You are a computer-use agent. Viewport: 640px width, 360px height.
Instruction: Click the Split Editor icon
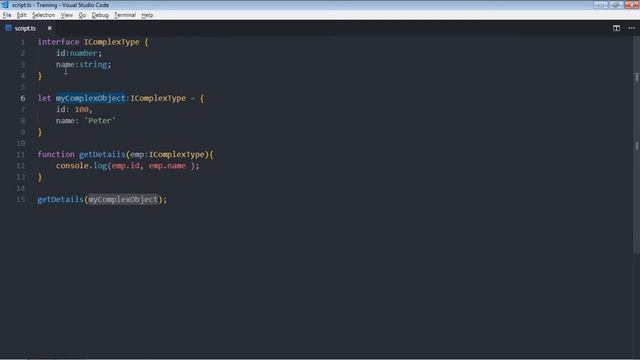[616, 28]
